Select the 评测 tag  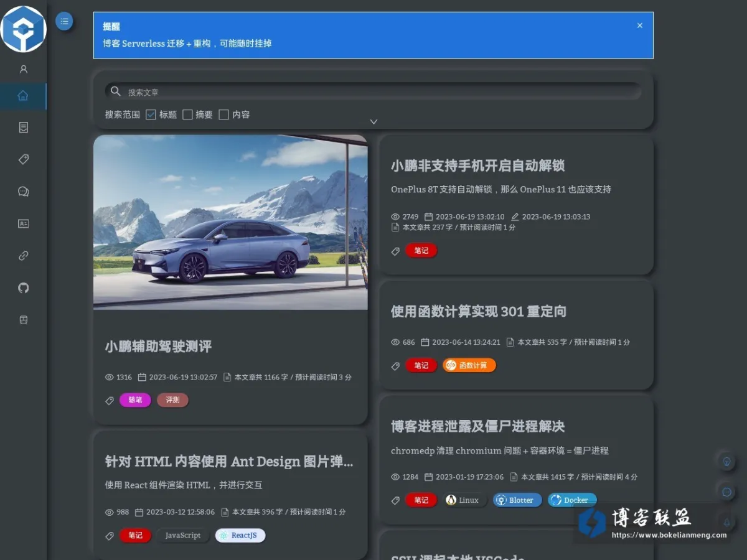coord(172,400)
